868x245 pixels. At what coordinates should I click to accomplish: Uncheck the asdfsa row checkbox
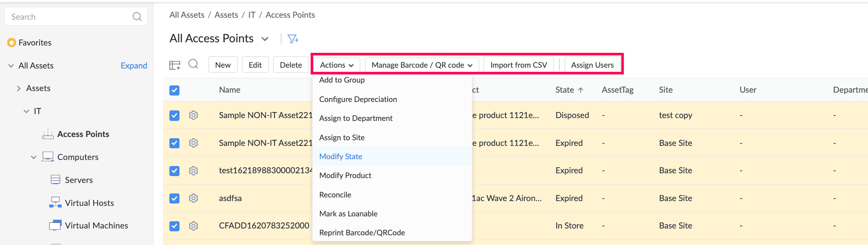click(x=174, y=198)
